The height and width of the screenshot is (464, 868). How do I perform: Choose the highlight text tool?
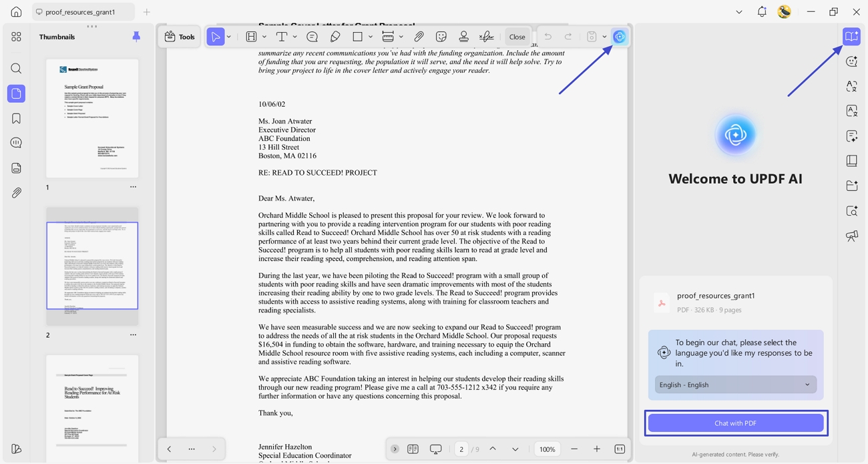pos(252,37)
